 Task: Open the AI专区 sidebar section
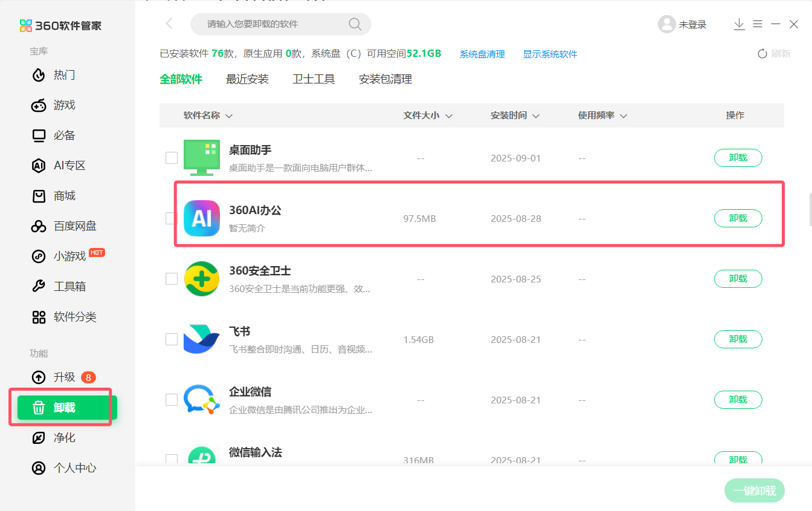[63, 165]
